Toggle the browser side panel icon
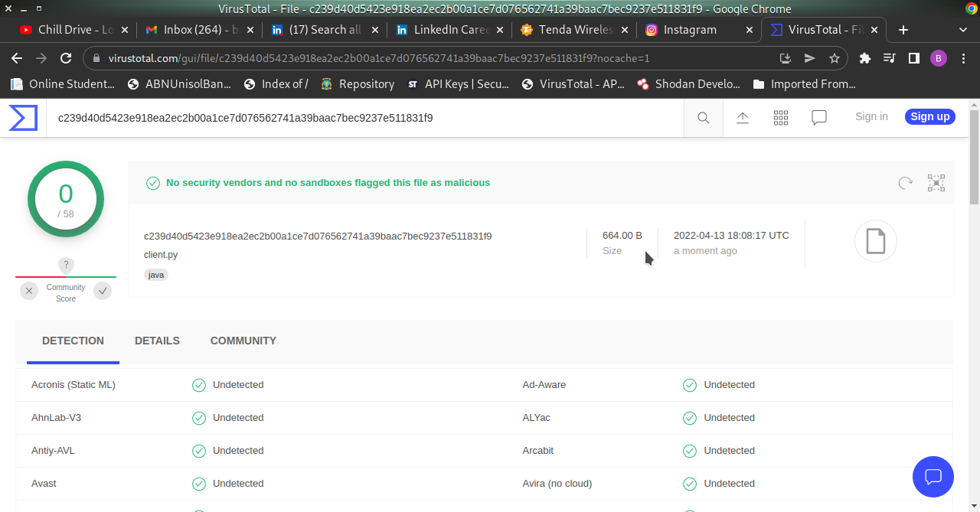980x512 pixels. [x=913, y=58]
